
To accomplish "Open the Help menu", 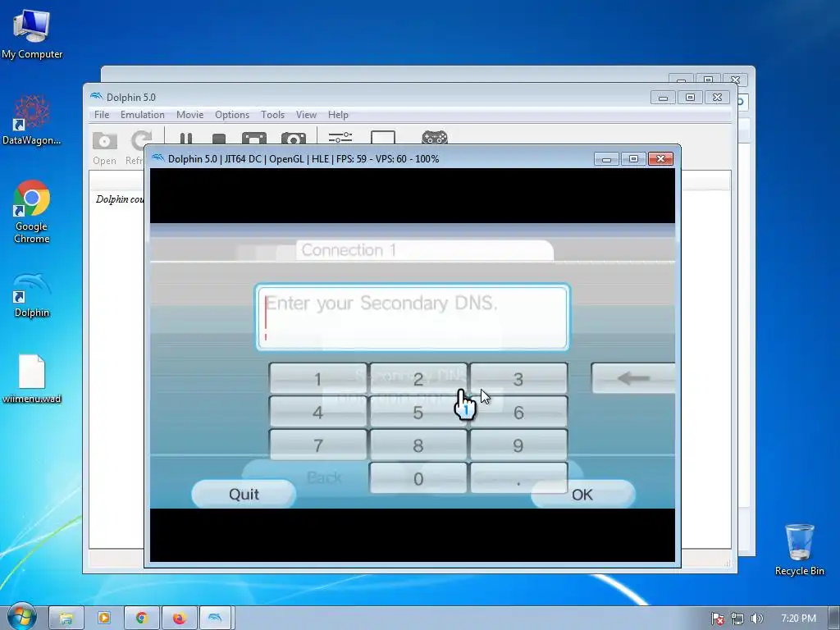I will click(x=338, y=115).
